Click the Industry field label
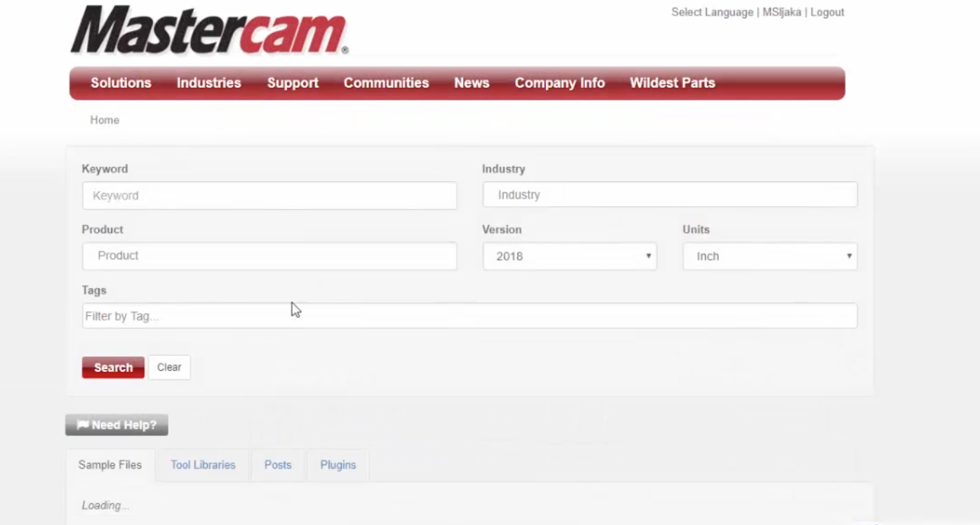The image size is (980, 525). [x=503, y=169]
